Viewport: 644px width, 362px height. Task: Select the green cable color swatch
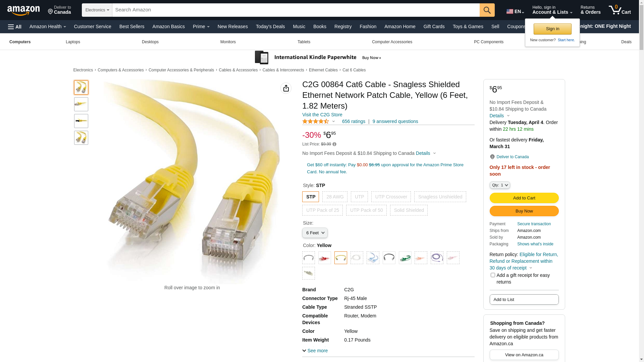click(405, 258)
